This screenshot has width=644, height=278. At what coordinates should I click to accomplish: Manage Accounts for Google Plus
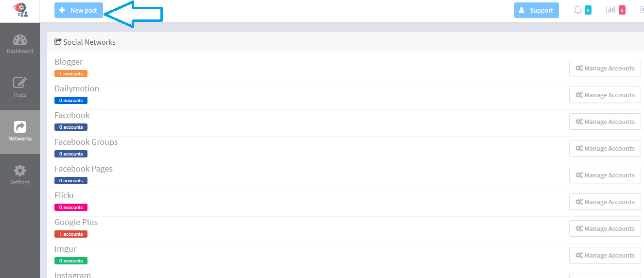[x=605, y=229]
